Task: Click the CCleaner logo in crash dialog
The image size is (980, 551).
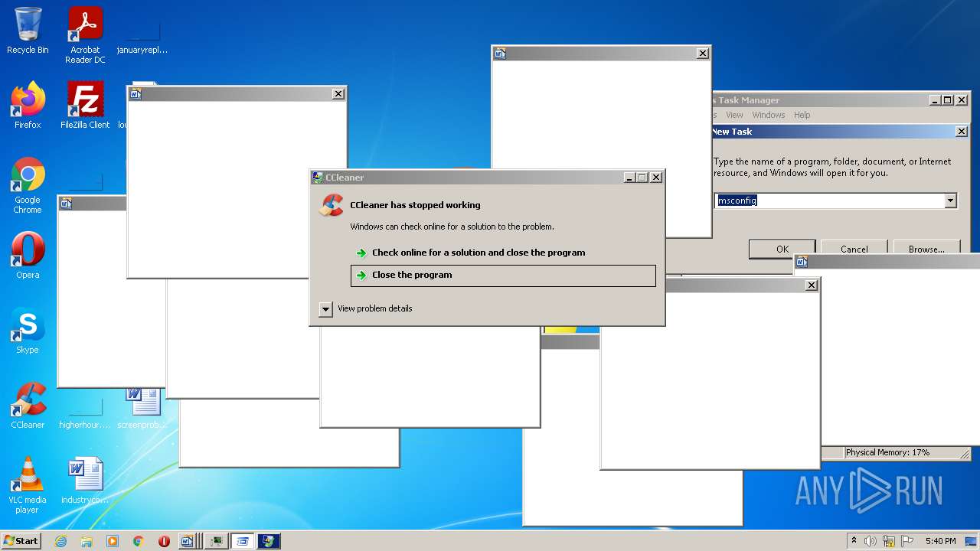Action: point(332,205)
